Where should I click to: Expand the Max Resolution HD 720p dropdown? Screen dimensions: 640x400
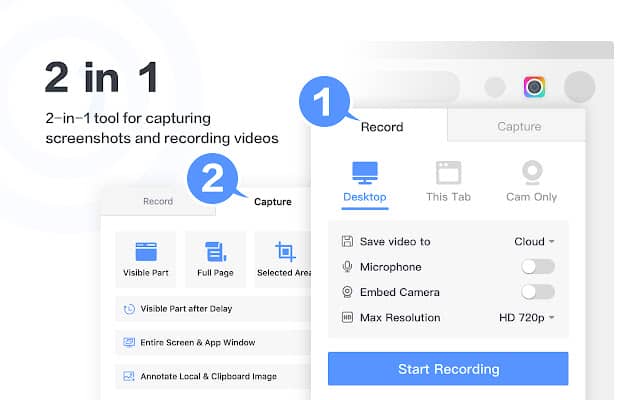pyautogui.click(x=527, y=318)
